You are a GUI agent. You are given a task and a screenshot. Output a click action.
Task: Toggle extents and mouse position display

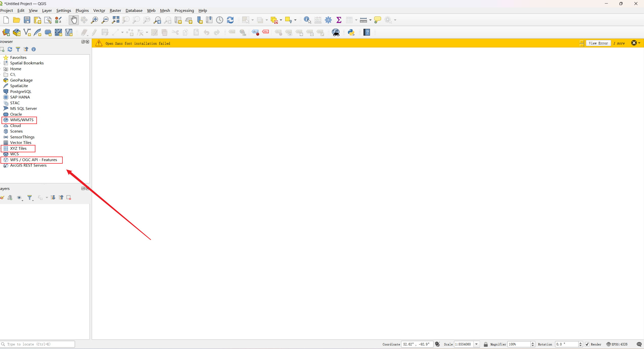click(438, 344)
